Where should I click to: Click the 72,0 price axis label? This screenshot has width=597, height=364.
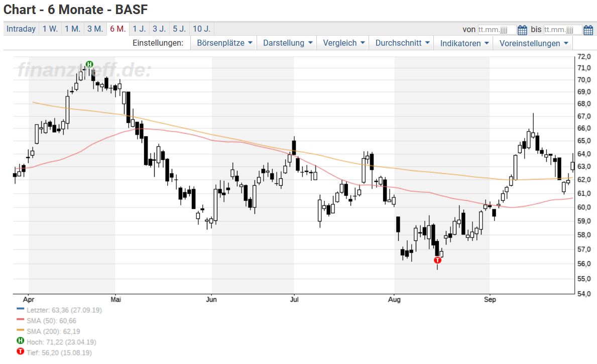[584, 57]
